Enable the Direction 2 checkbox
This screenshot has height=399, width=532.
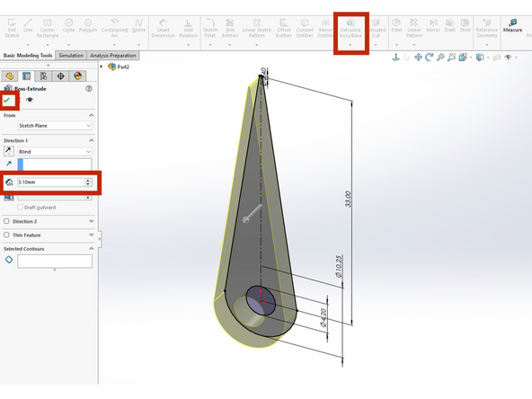click(x=6, y=221)
